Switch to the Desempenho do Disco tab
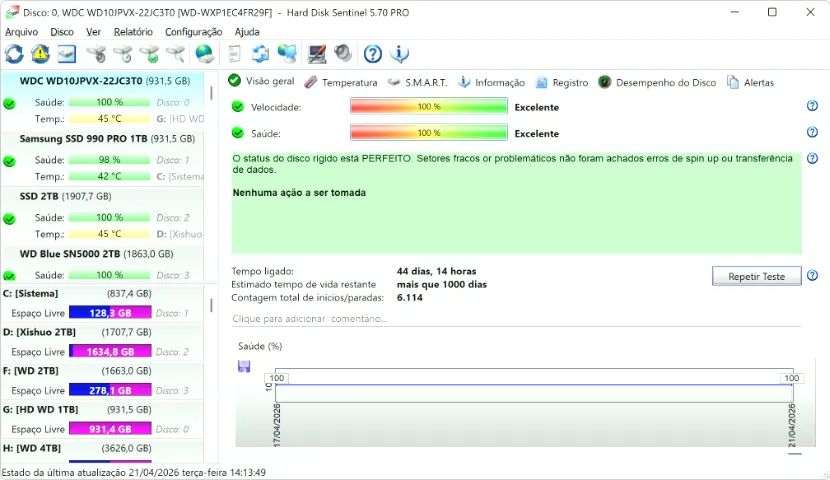Image resolution: width=830 pixels, height=480 pixels. [x=656, y=82]
